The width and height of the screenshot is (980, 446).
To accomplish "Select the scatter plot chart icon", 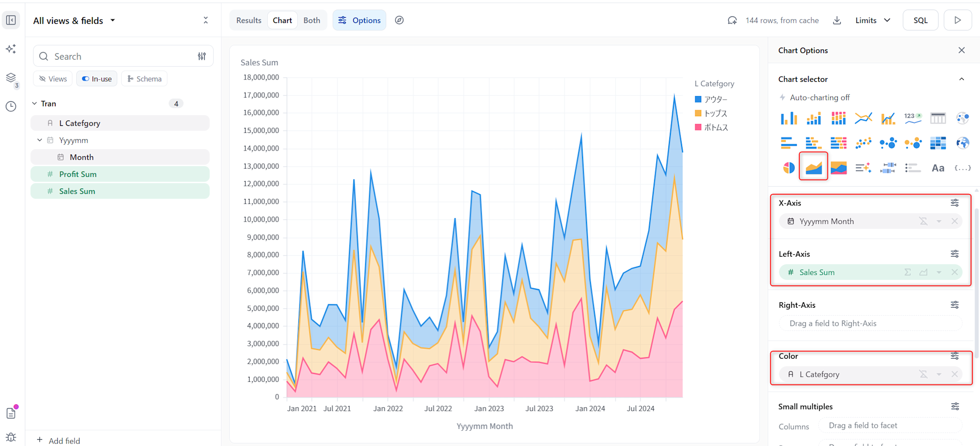I will (x=863, y=143).
